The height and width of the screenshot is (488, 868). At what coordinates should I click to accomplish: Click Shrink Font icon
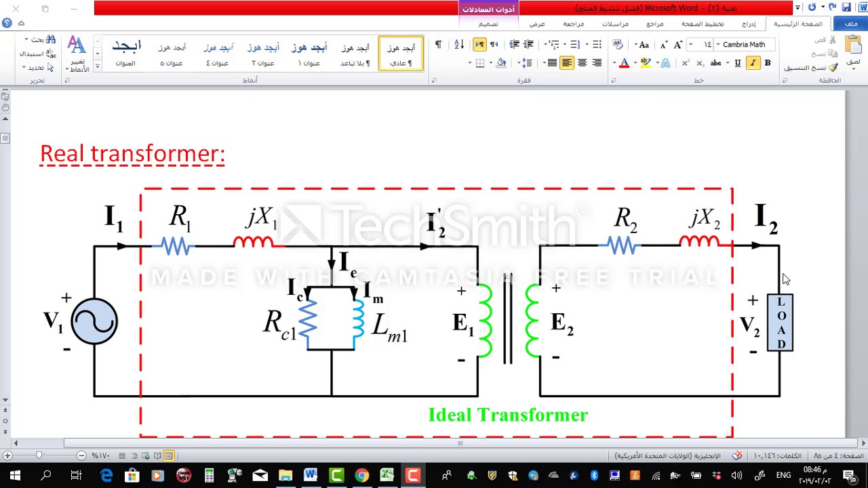[x=664, y=45]
